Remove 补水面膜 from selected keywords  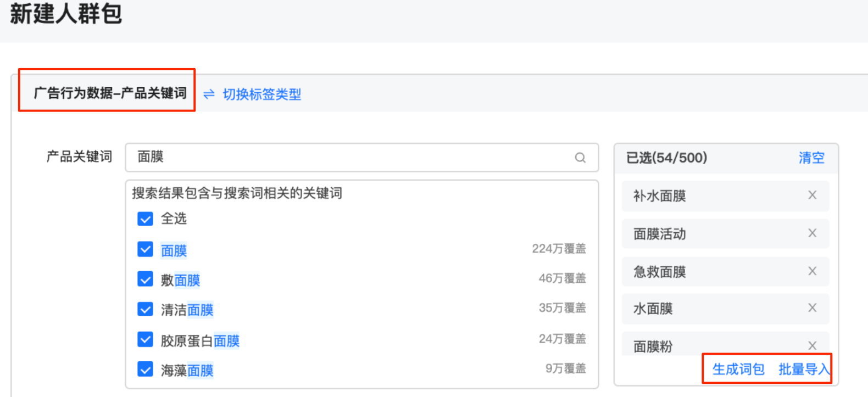(x=812, y=195)
